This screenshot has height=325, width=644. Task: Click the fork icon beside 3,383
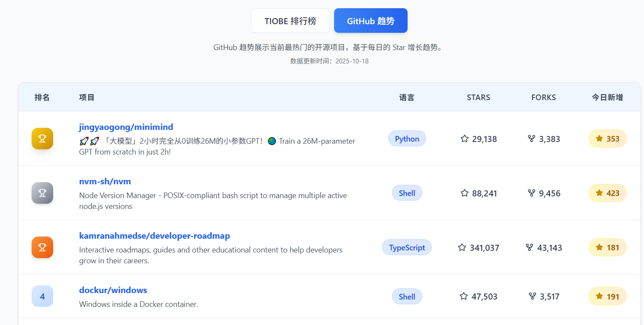pyautogui.click(x=532, y=139)
